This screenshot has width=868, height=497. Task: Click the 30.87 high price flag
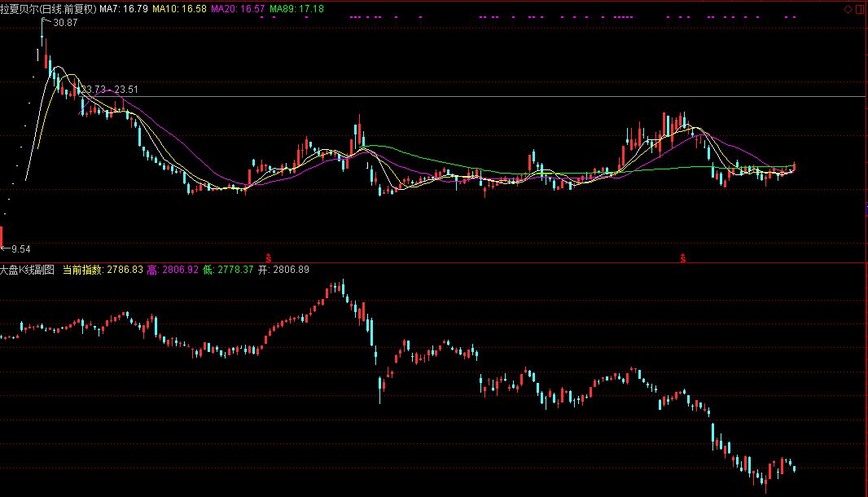tap(65, 24)
